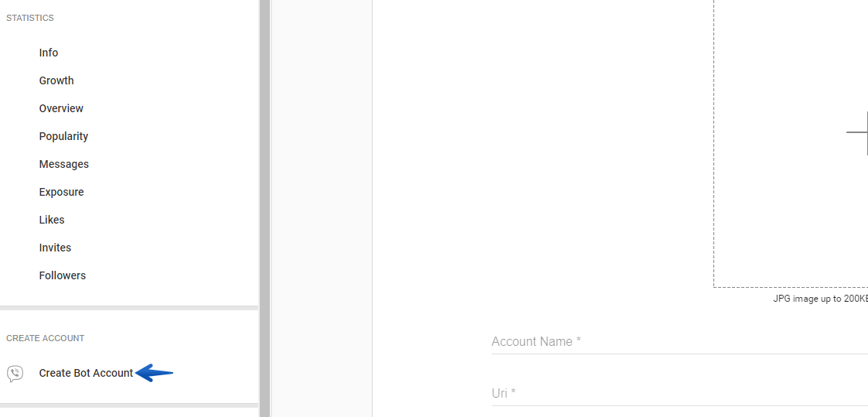The image size is (868, 417).
Task: Go to the Popularity statistics
Action: [63, 136]
